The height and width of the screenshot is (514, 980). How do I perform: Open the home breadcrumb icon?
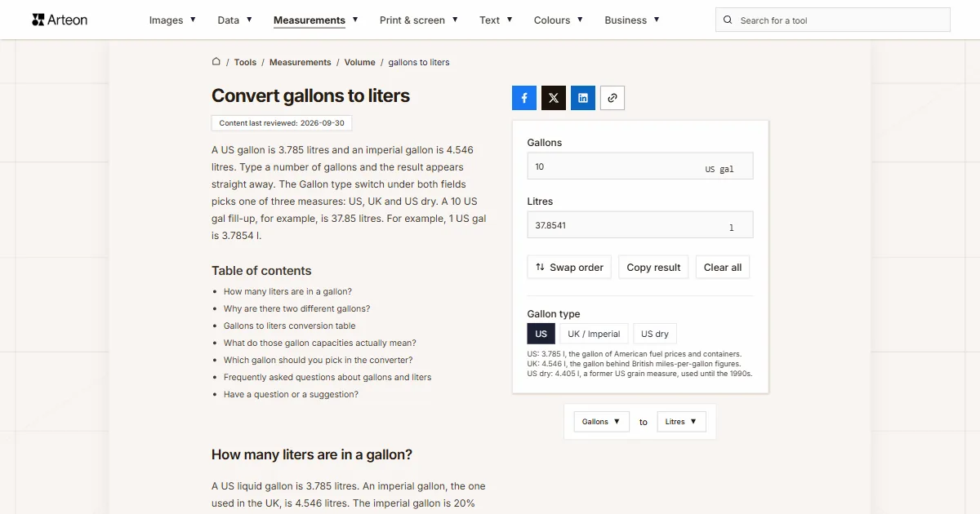[216, 61]
